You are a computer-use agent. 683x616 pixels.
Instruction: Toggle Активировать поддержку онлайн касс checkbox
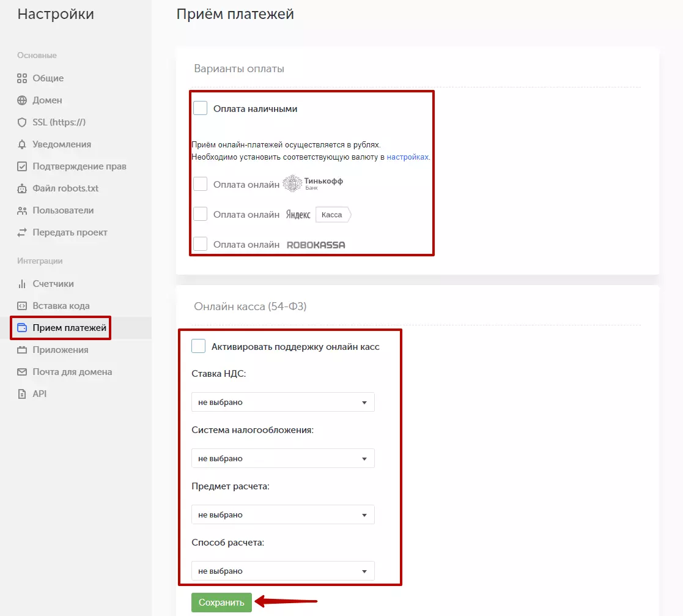(199, 346)
